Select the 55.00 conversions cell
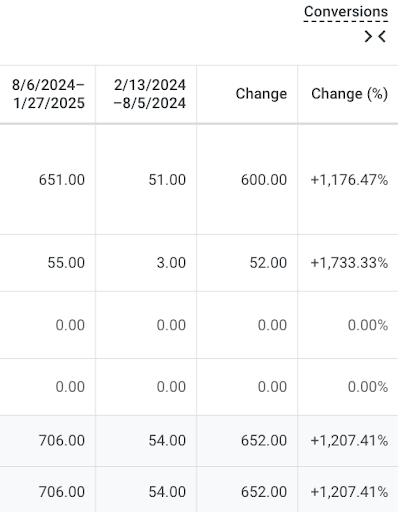The height and width of the screenshot is (512, 398). [x=66, y=263]
